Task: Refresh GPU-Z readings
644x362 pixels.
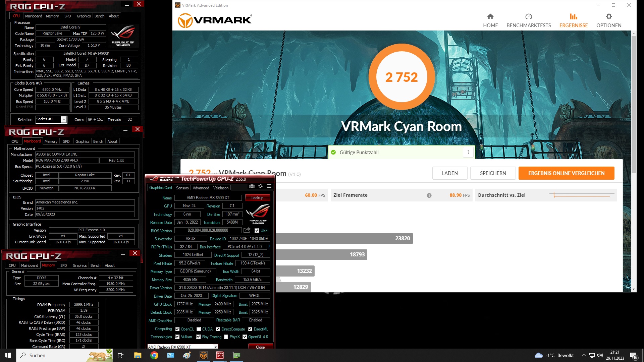Action: 260,186
